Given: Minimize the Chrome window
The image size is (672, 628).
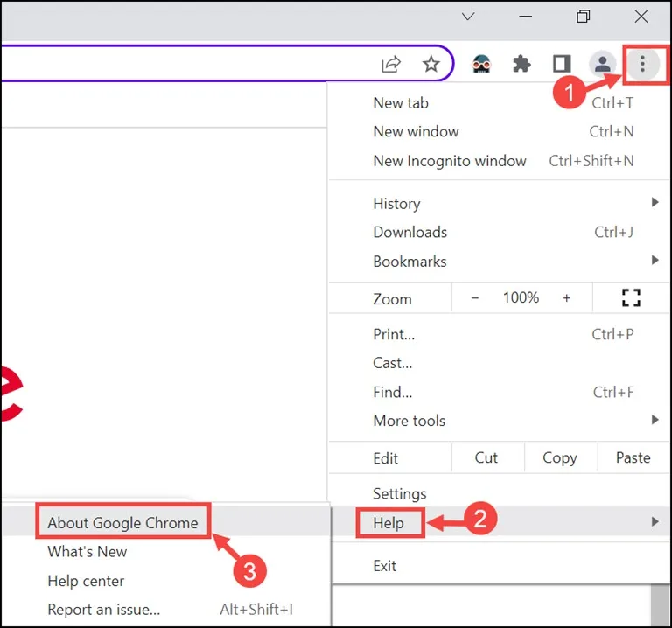Looking at the screenshot, I should click(x=525, y=17).
